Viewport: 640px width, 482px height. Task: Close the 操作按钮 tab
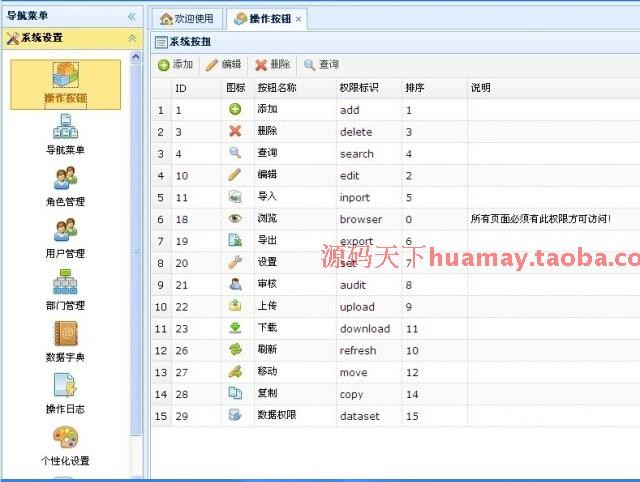299,19
